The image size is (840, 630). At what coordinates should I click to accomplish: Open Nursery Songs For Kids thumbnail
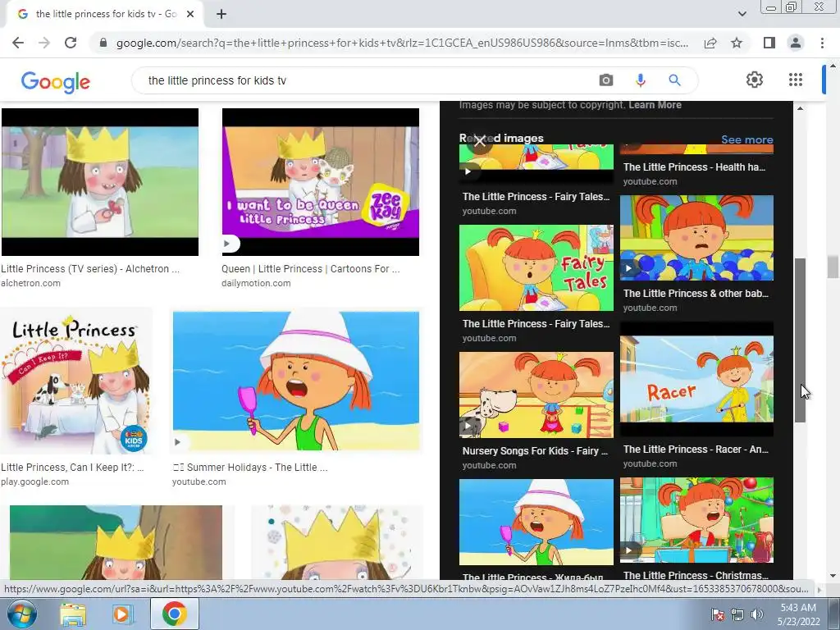click(x=536, y=395)
